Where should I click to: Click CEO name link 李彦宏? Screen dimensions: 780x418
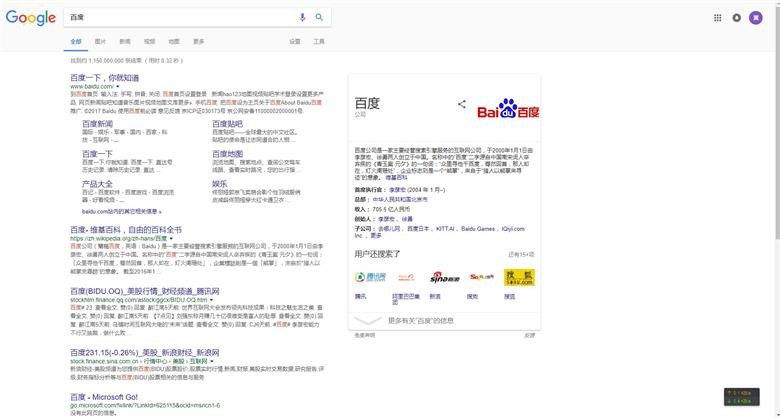pyautogui.click(x=397, y=190)
